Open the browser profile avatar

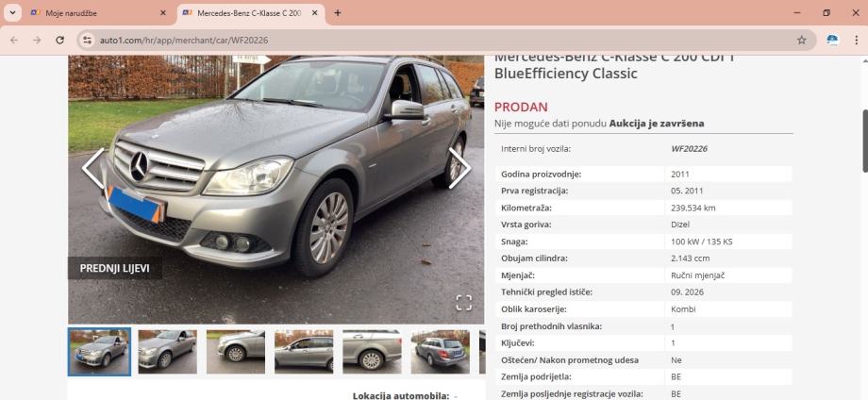coord(832,40)
